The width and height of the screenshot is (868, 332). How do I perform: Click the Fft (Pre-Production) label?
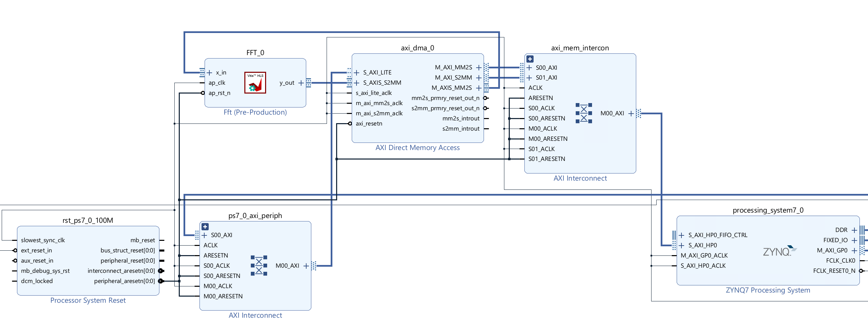pos(255,112)
